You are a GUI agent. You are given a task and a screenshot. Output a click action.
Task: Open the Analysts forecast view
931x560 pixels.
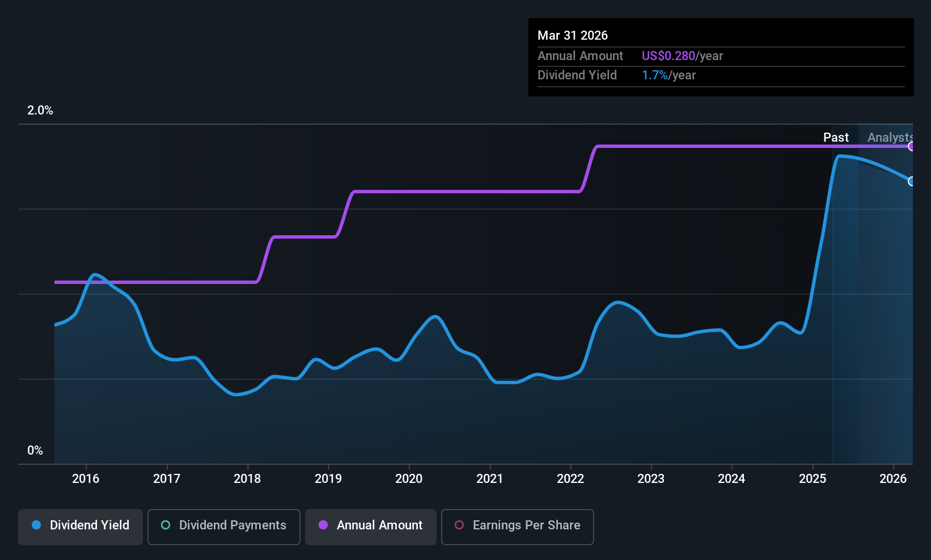coord(889,137)
